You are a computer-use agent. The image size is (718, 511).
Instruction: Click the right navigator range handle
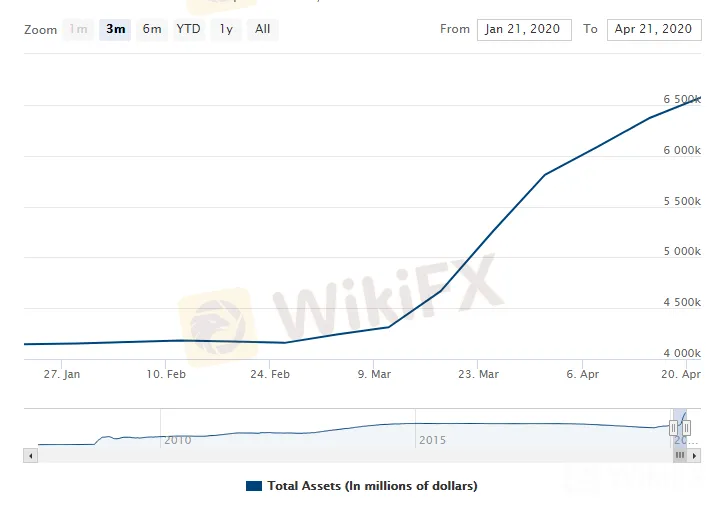pyautogui.click(x=686, y=428)
